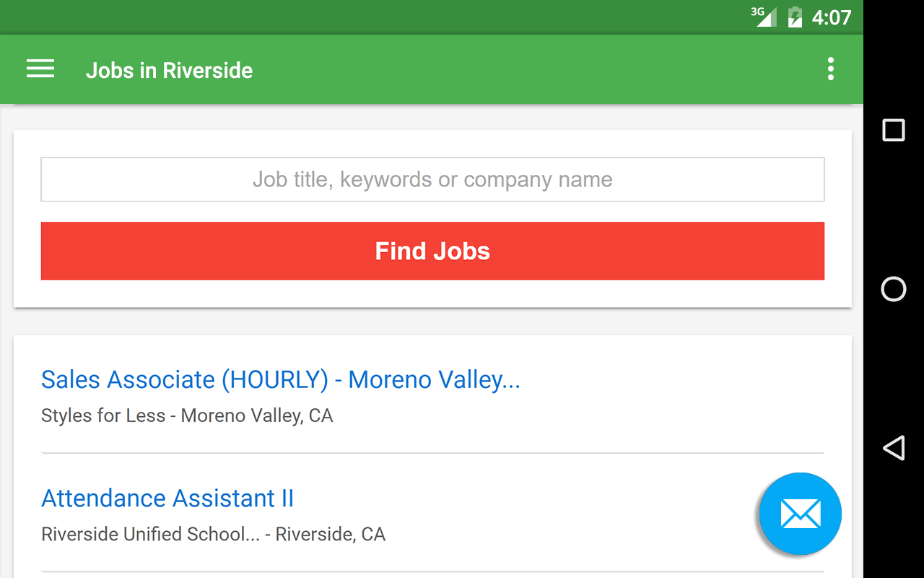Tap the battery charging icon
The height and width of the screenshot is (578, 924).
tap(795, 17)
